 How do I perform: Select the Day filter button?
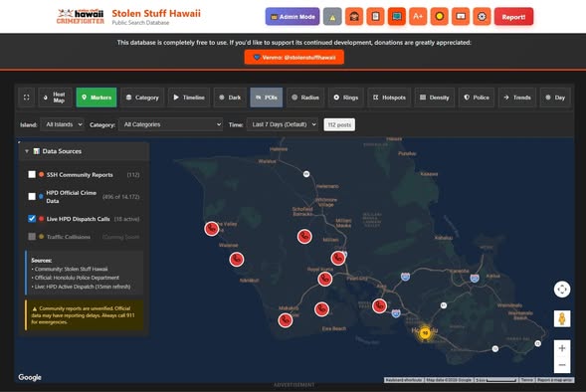(x=555, y=98)
